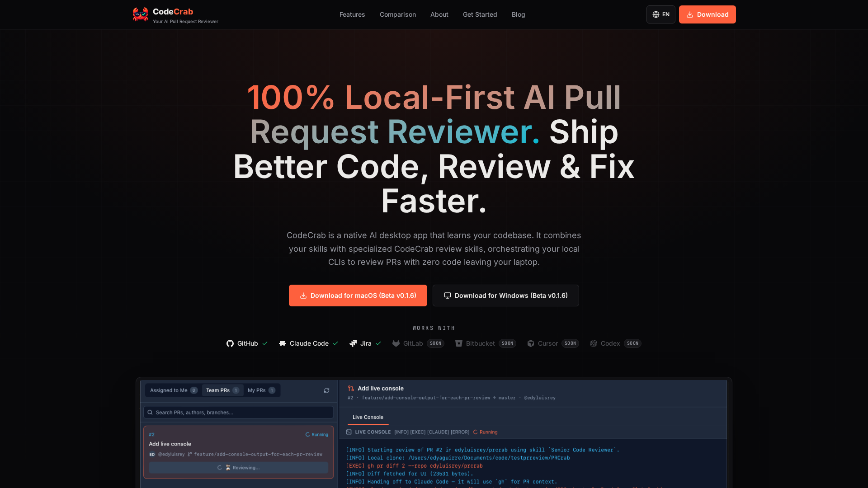Click the Search PRs, authors, branches field
Screen dimensions: 868x488
[239, 412]
